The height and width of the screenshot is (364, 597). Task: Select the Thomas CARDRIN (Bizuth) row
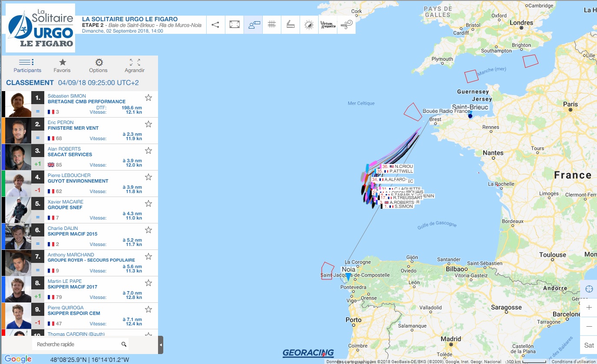pyautogui.click(x=80, y=333)
